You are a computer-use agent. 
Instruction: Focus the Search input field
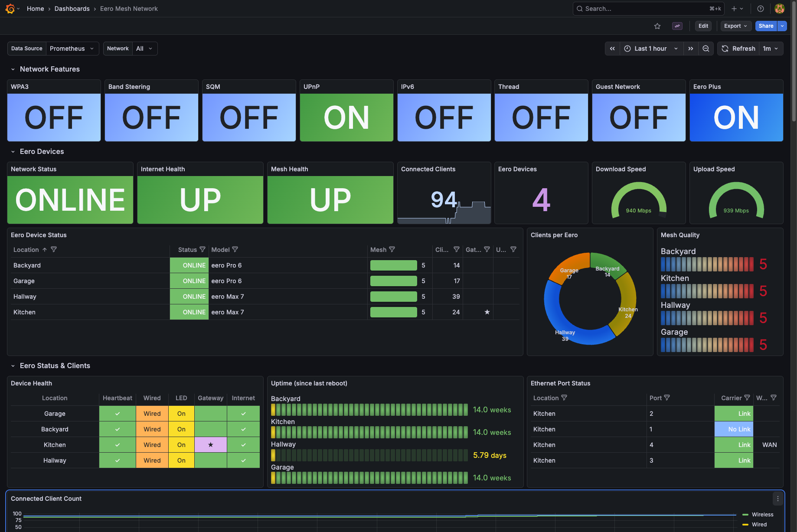[x=649, y=9]
